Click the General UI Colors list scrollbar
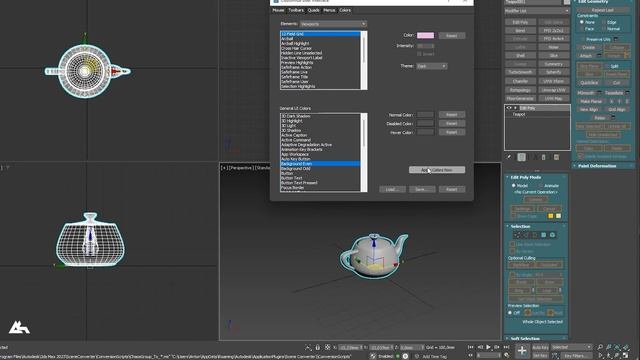Screen dimensions: 640x360 click(364, 152)
